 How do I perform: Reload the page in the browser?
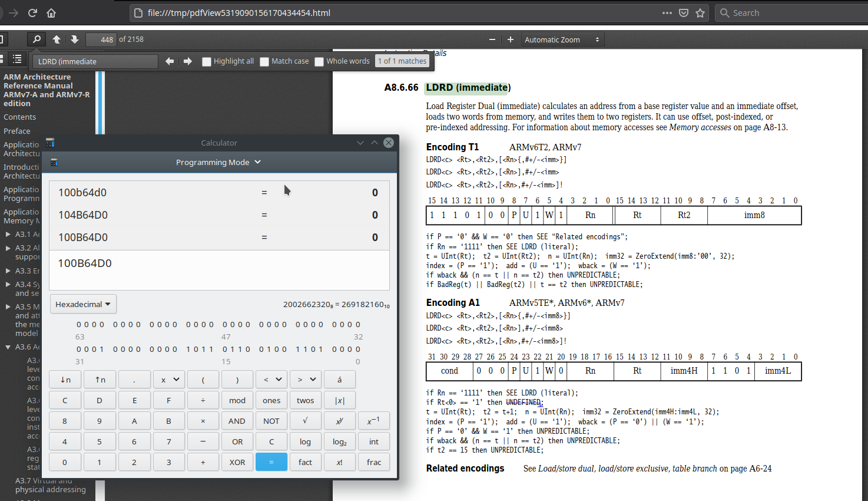(x=32, y=12)
